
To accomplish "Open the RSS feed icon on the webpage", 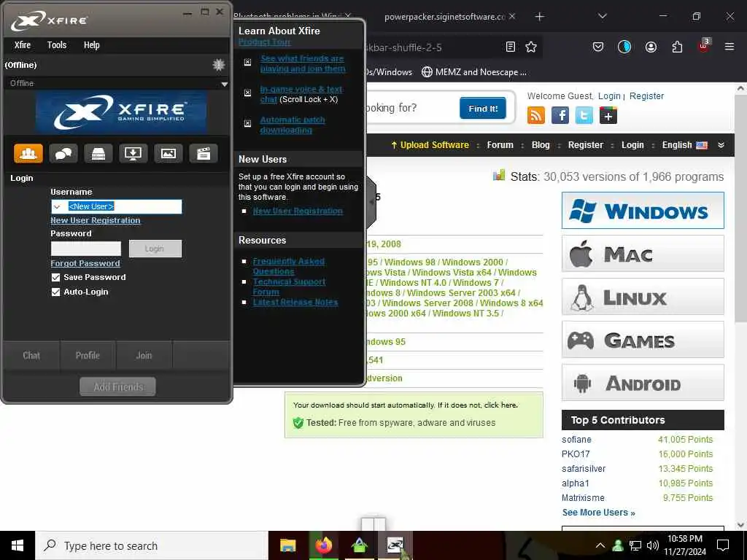I will point(536,115).
